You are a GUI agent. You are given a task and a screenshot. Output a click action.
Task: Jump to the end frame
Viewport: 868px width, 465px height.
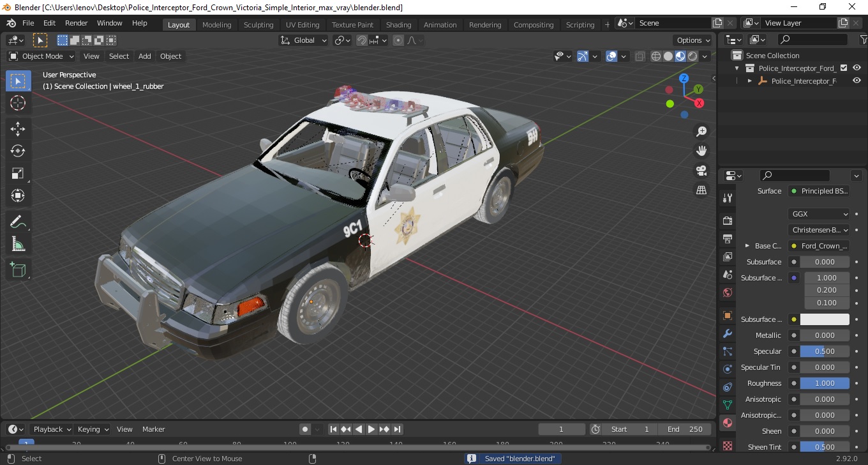397,429
